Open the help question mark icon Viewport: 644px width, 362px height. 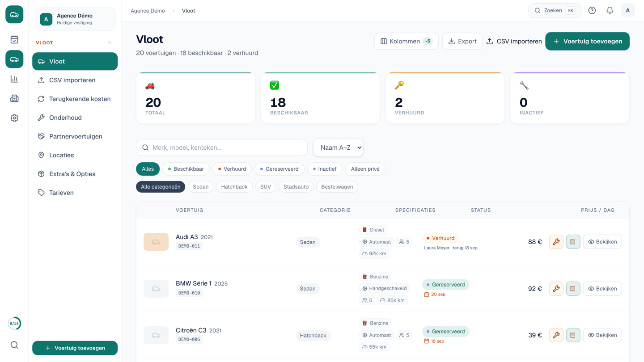(x=592, y=10)
